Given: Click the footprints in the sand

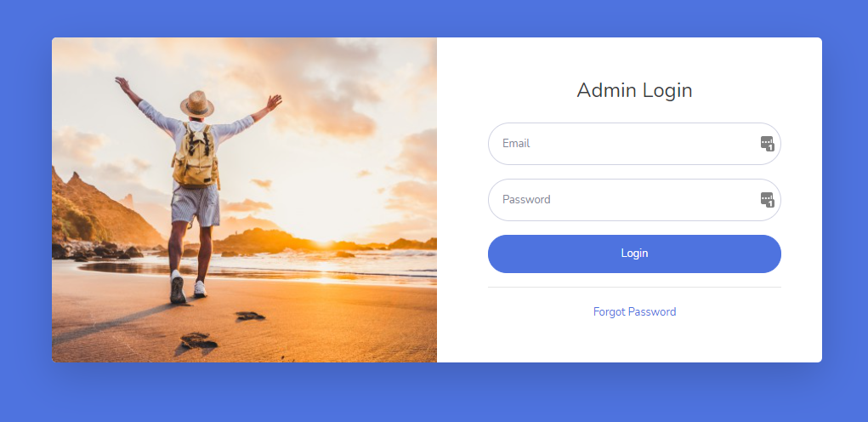Looking at the screenshot, I should [220, 330].
